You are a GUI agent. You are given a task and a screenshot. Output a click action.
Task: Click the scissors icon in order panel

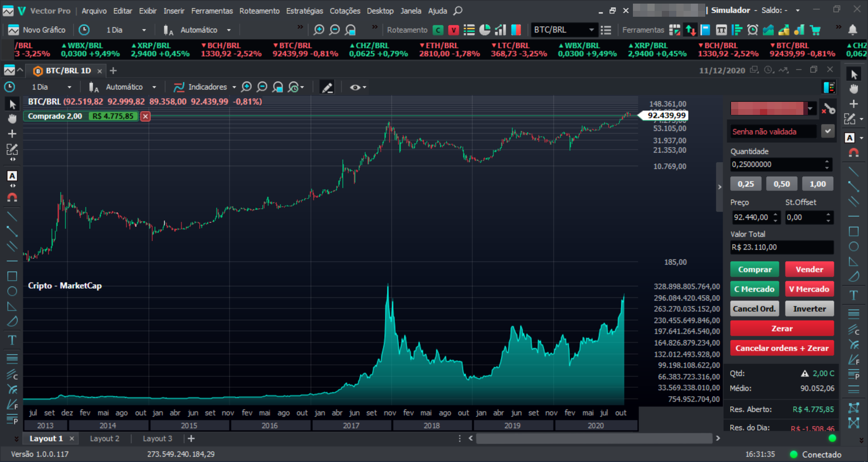coord(829,108)
